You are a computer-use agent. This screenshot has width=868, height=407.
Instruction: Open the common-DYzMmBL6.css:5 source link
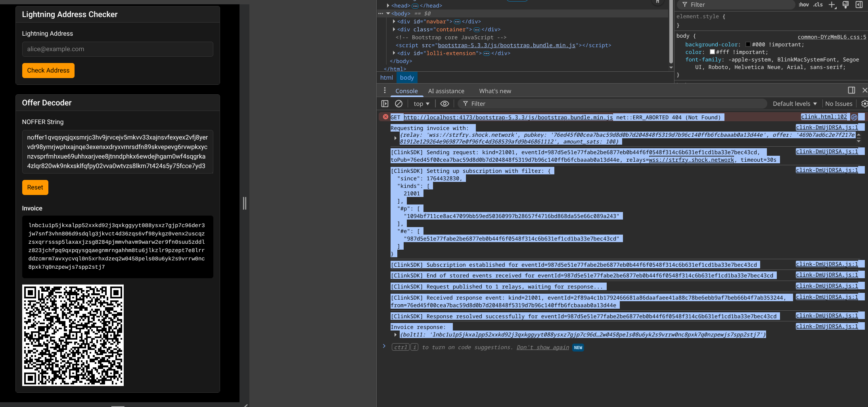coord(832,37)
